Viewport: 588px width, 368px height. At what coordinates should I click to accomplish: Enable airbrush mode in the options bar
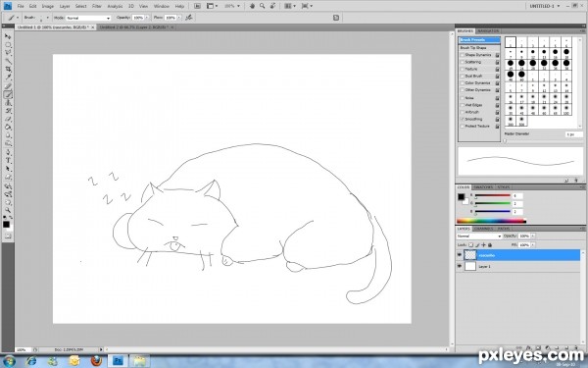tap(189, 18)
